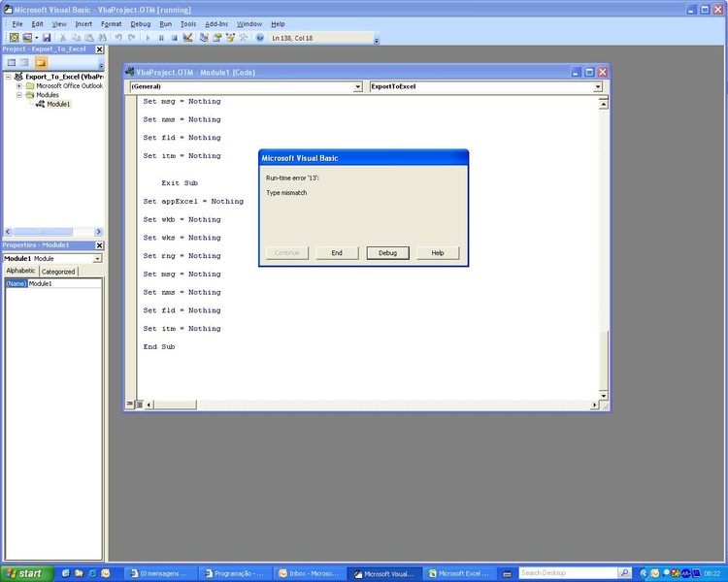This screenshot has height=582, width=728.
Task: Click View Code icon in Project panel
Action: coord(12,62)
